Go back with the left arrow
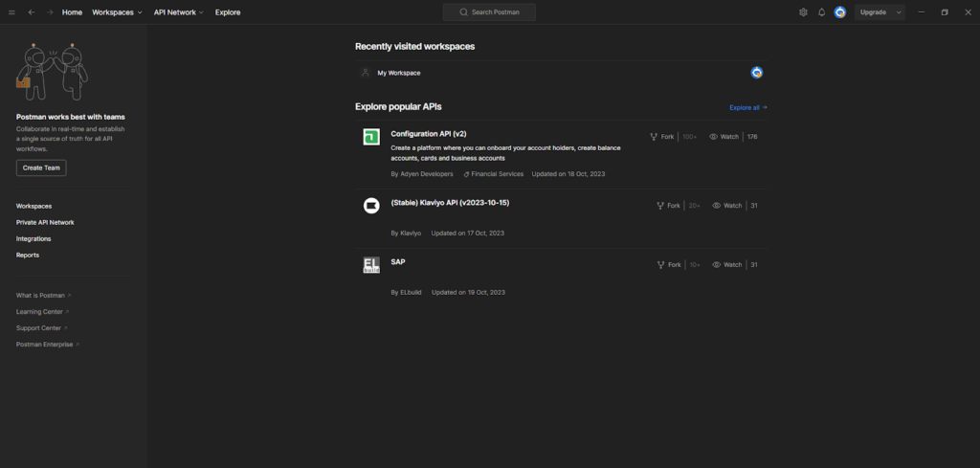 point(32,12)
